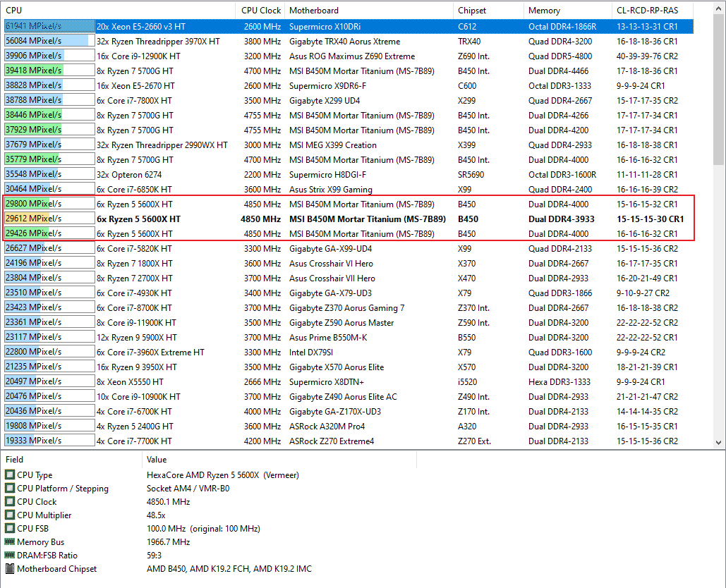Click the CPU Platform / Stepping icon

pyautogui.click(x=9, y=488)
